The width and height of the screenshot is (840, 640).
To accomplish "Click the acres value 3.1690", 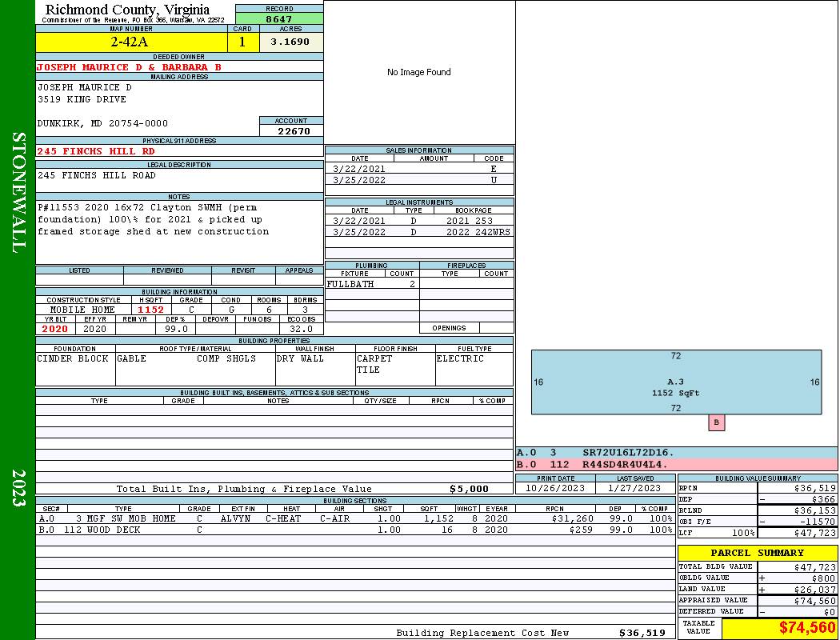I will (290, 42).
